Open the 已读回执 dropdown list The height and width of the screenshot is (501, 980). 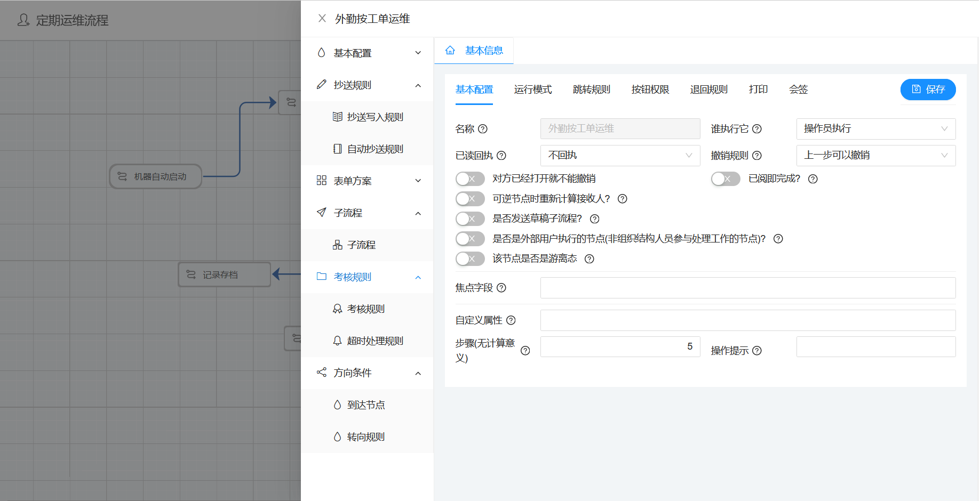point(620,155)
